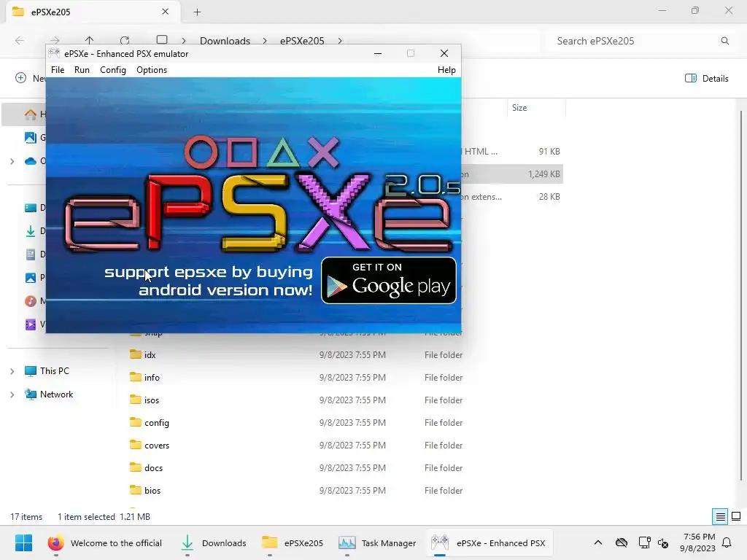Select the idx folder
747x560 pixels.
click(150, 355)
